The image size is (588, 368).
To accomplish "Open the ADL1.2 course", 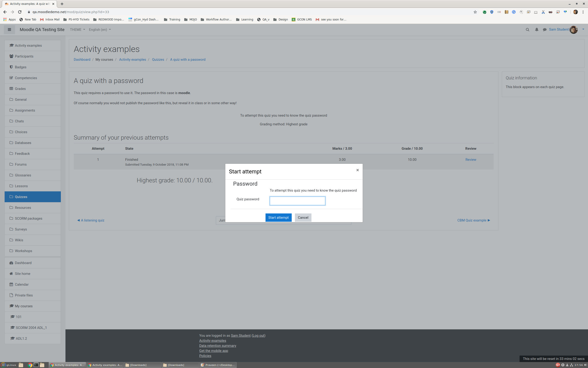I will point(33,339).
